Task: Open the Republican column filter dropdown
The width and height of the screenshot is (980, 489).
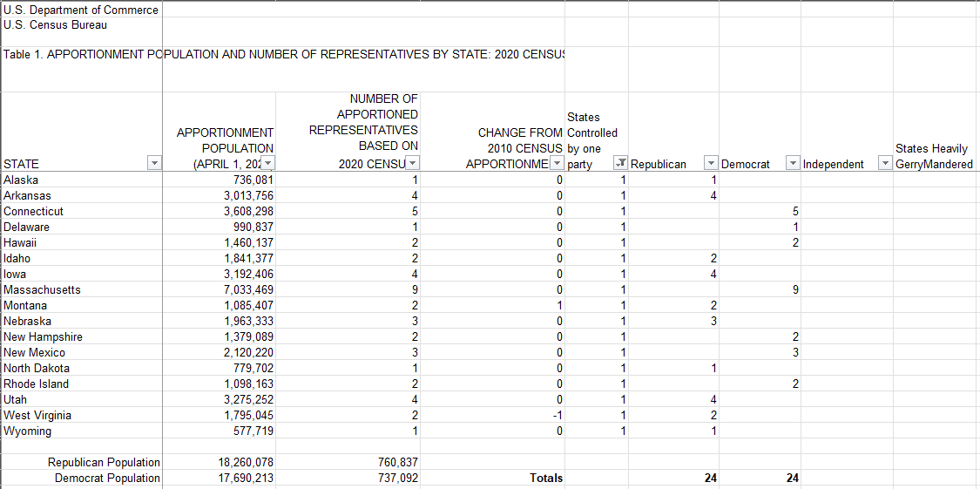Action: [x=711, y=164]
